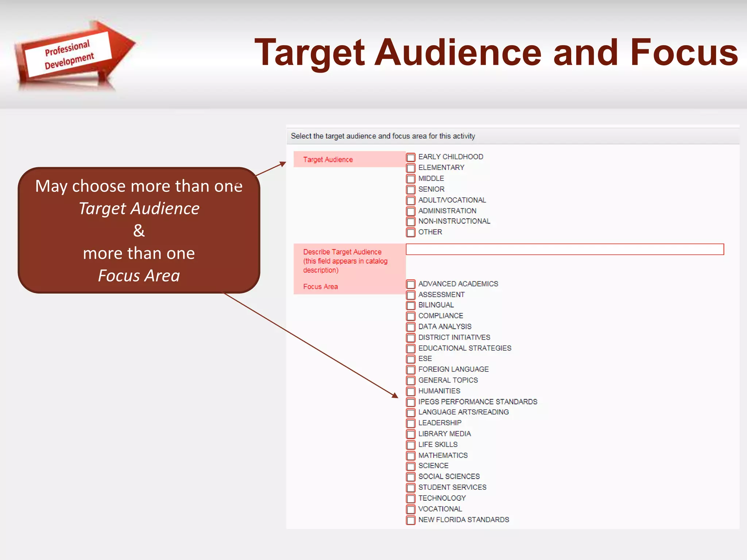
Task: Select the SENIOR checkbox
Action: coord(411,190)
